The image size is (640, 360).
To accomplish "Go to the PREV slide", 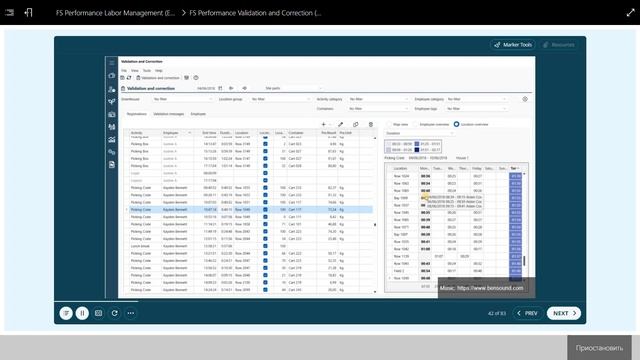I will pyautogui.click(x=527, y=313).
